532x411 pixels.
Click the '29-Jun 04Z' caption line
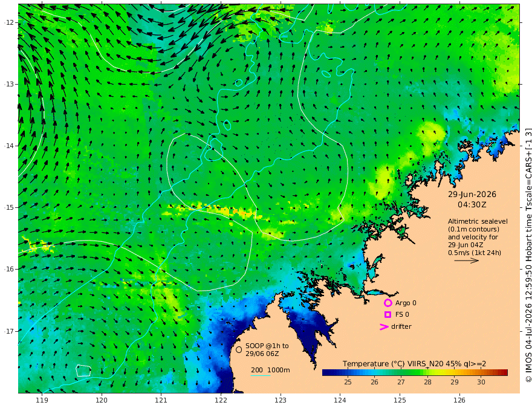click(465, 245)
